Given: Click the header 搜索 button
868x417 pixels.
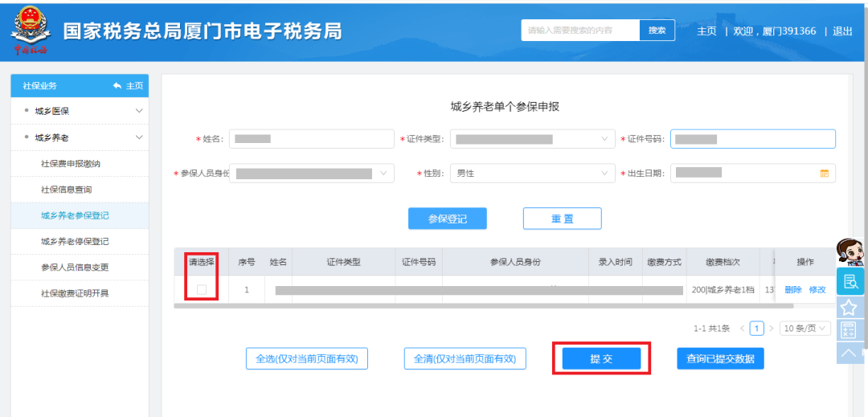Looking at the screenshot, I should tap(657, 31).
